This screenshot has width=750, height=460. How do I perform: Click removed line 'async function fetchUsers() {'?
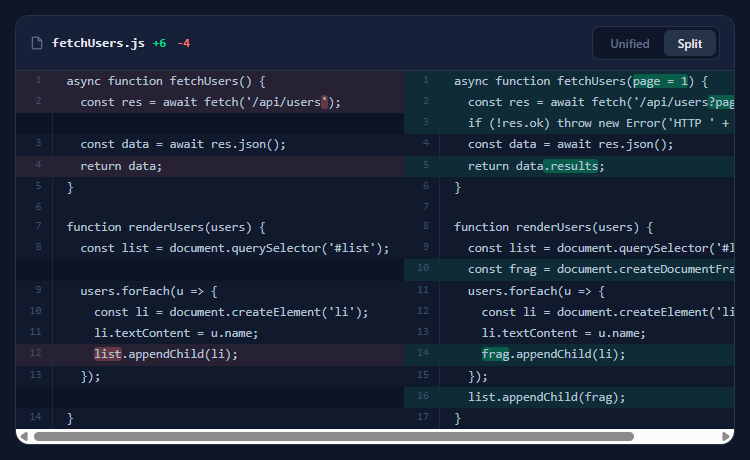(210, 81)
